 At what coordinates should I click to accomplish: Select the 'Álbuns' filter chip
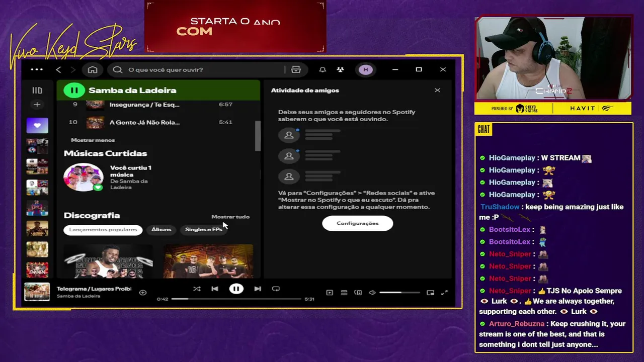162,229
